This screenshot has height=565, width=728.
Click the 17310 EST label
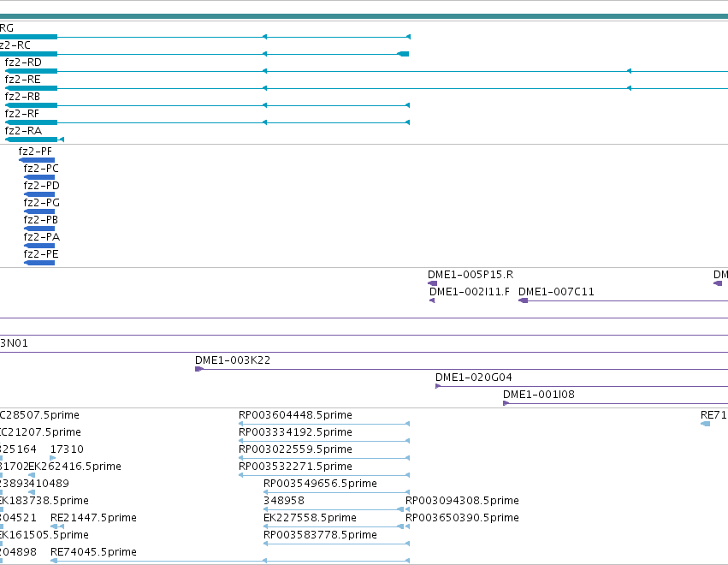(x=67, y=449)
